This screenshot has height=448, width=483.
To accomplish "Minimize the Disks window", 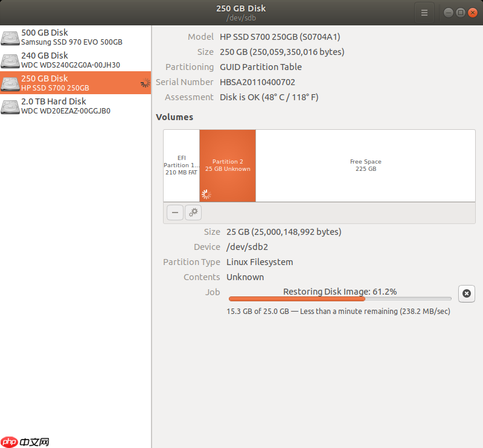I will [449, 13].
